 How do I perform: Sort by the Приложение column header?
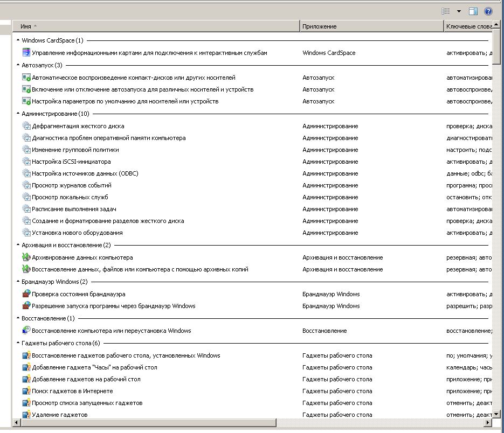pos(371,26)
